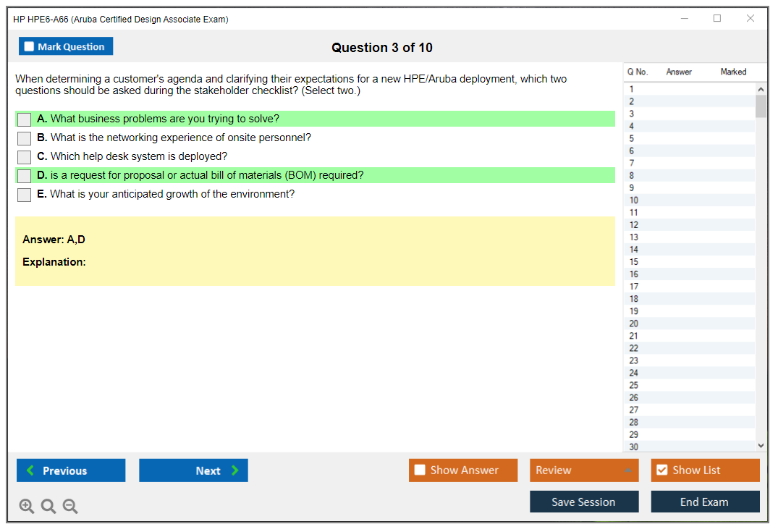The height and width of the screenshot is (532, 778).
Task: Click the zoom reset magnifier icon
Action: tap(48, 507)
